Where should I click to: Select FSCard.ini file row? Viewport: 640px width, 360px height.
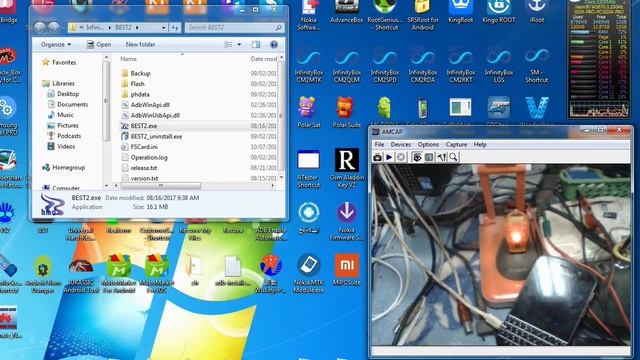pos(198,147)
